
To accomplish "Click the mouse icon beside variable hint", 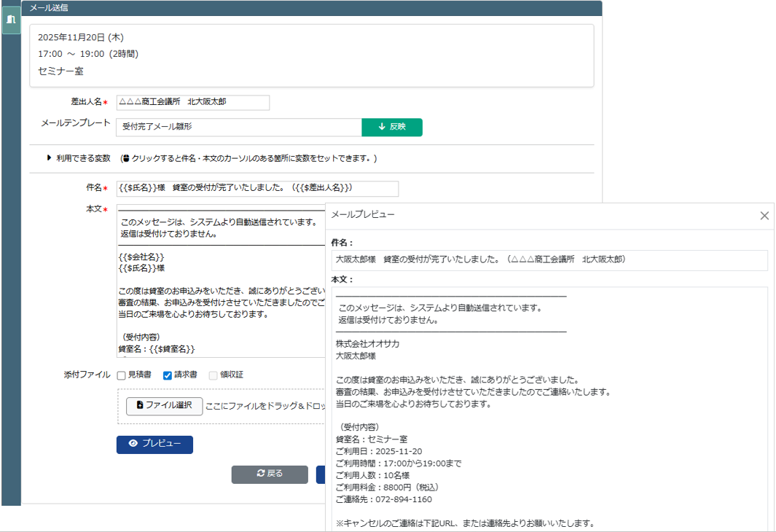I will click(x=125, y=158).
